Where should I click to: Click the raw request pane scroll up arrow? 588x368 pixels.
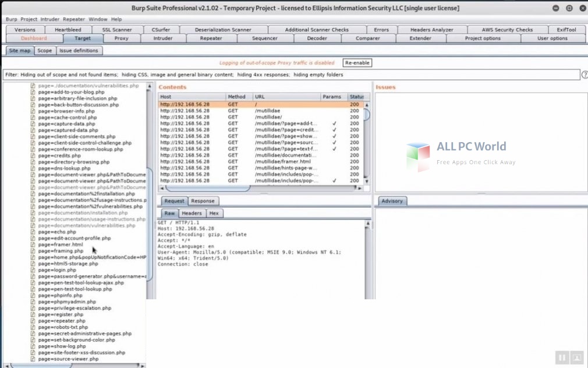pyautogui.click(x=368, y=224)
